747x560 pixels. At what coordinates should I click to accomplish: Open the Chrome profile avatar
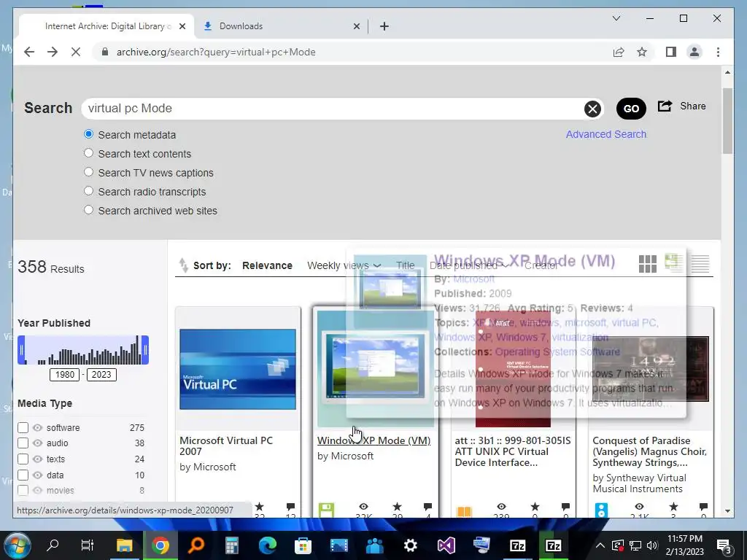(694, 52)
